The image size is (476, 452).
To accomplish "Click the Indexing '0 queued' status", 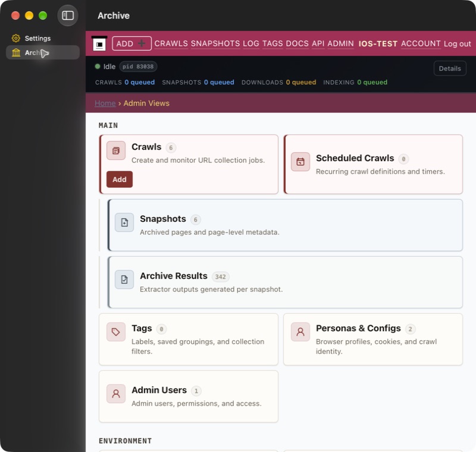I will [372, 82].
